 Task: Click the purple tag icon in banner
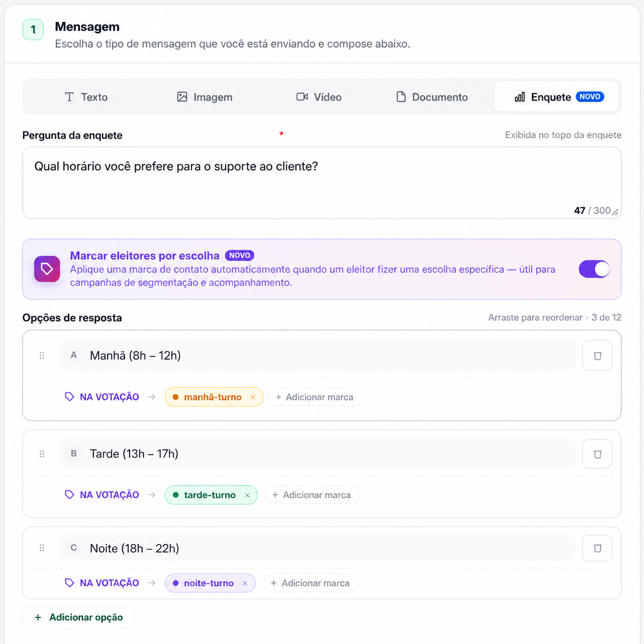47,269
